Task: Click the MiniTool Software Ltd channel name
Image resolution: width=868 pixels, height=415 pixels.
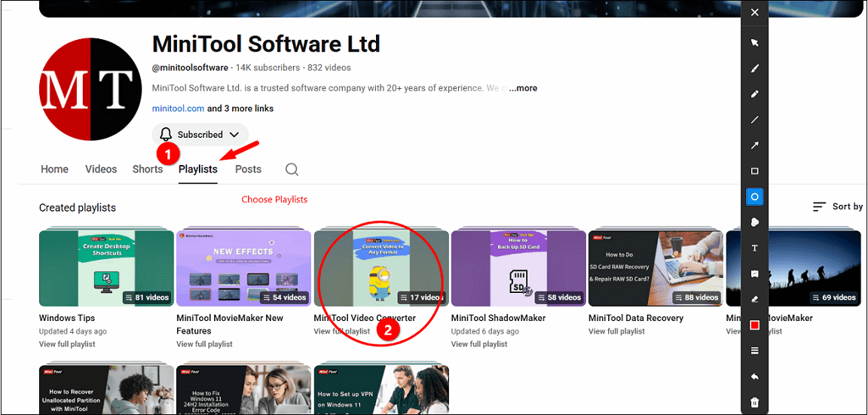Action: point(266,43)
